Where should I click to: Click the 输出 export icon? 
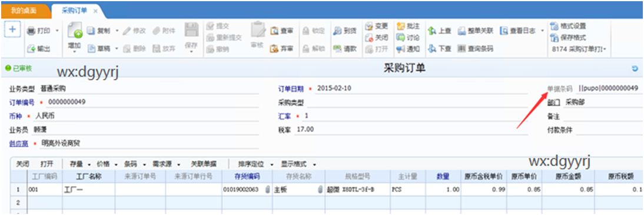tap(32, 49)
